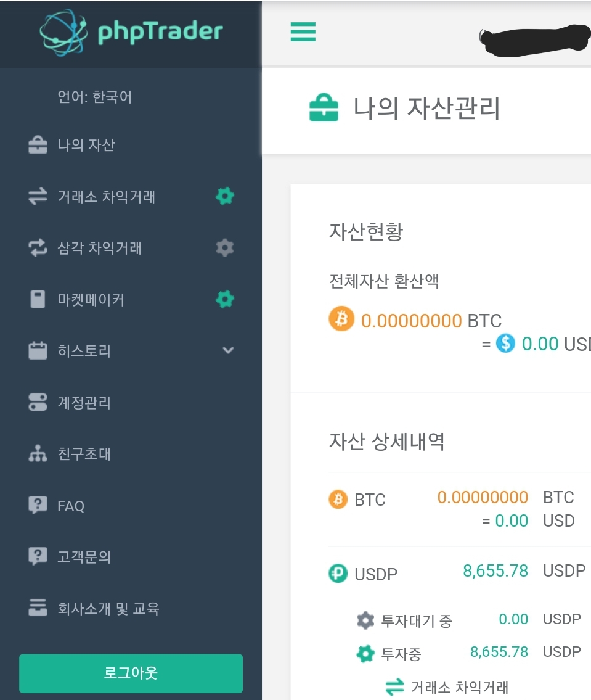
Task: Click the hamburger menu icon
Action: [303, 32]
